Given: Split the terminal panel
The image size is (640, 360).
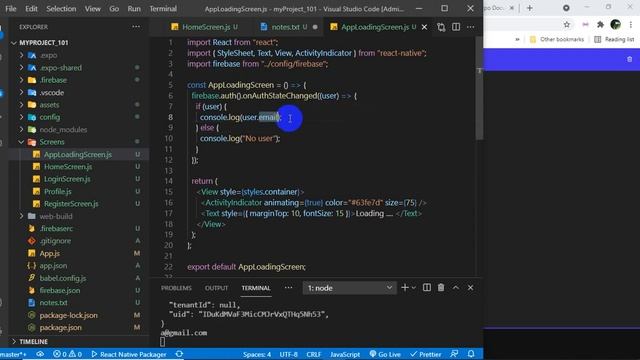Looking at the screenshot, I should pos(427,288).
